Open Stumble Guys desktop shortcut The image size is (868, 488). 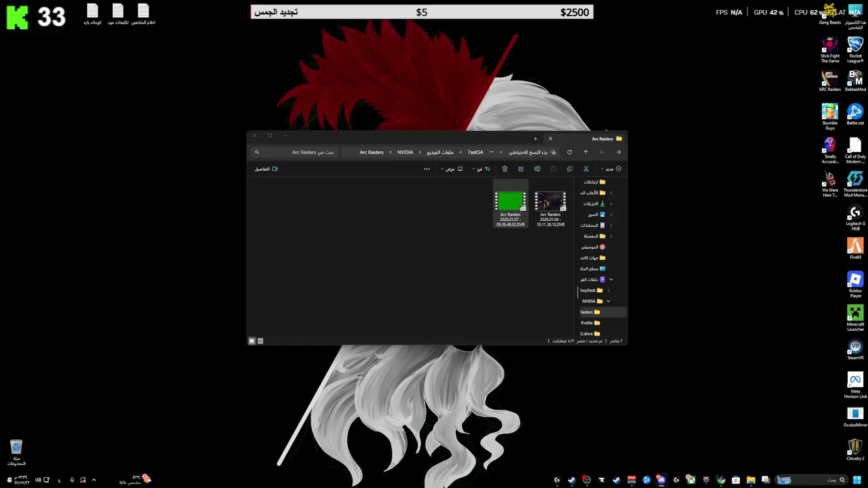(830, 116)
